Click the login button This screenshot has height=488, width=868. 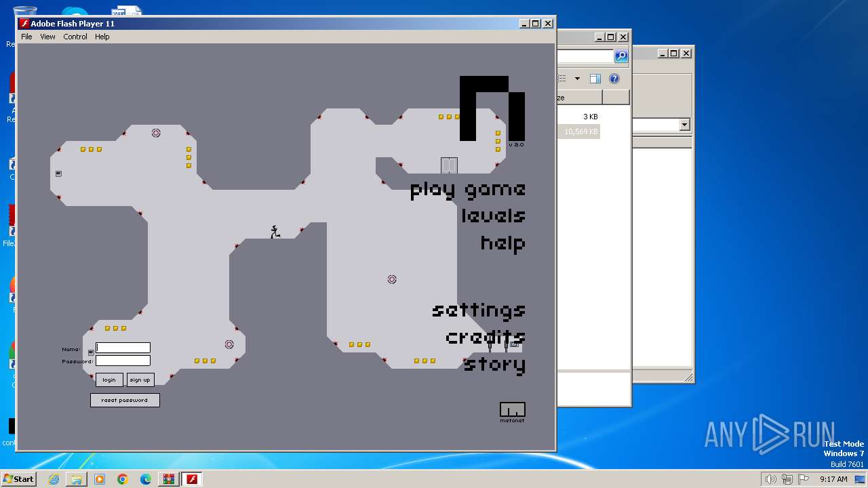109,380
